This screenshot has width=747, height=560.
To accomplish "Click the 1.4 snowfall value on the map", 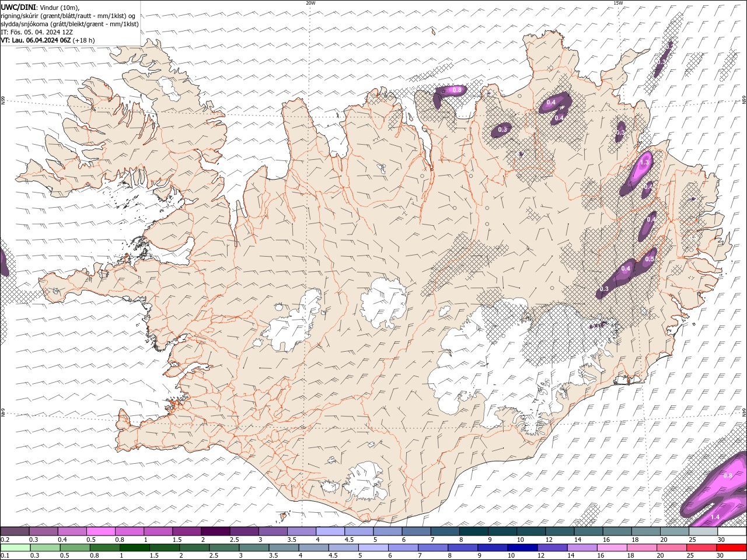I will click(x=715, y=517).
